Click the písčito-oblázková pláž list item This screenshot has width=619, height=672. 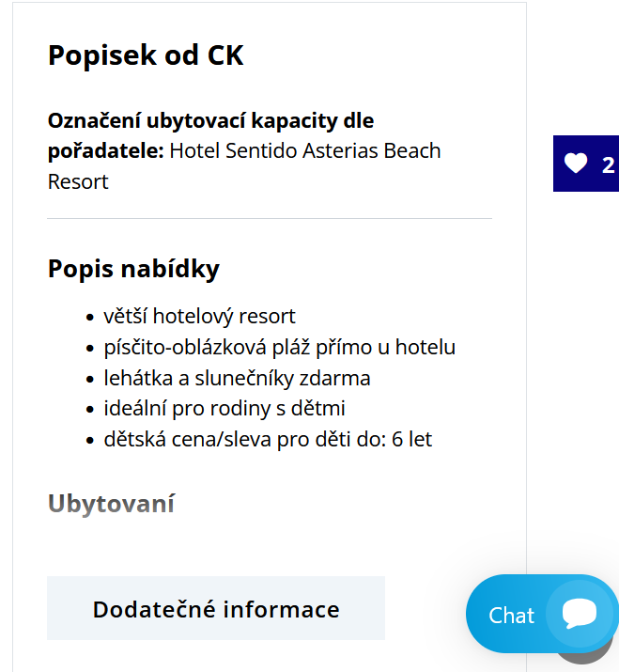279,347
